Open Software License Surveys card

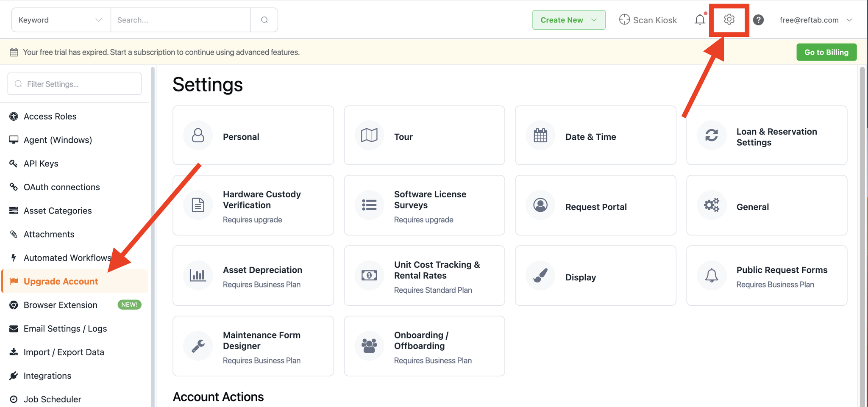click(424, 205)
